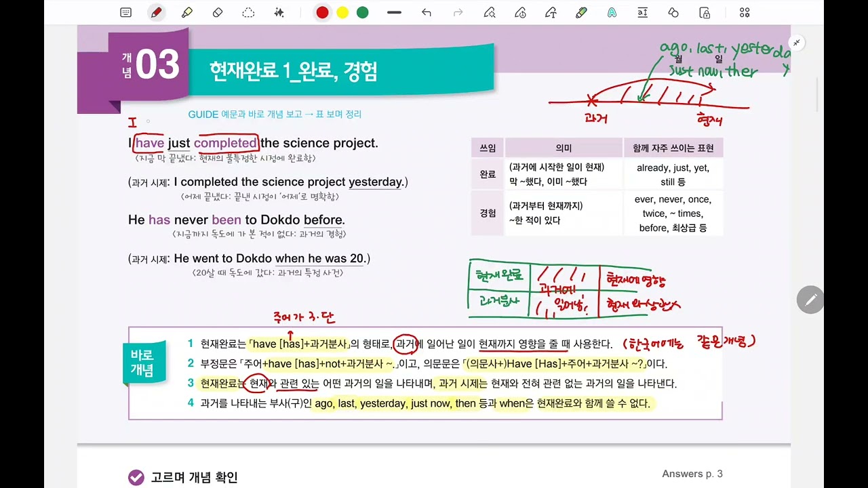This screenshot has width=868, height=488.
Task: Click the timed shape tool icon
Action: pyautogui.click(x=520, y=12)
